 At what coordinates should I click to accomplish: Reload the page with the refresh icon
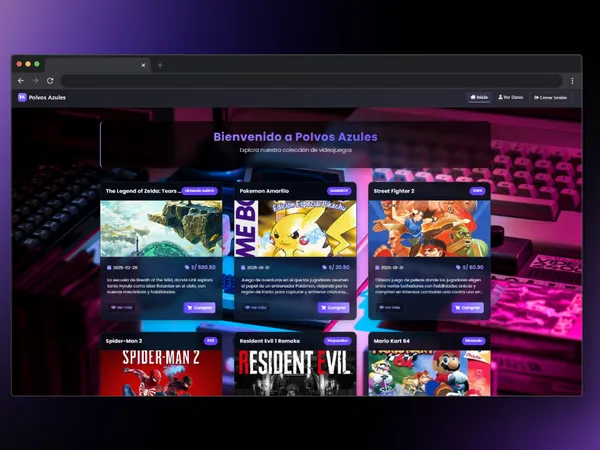click(50, 81)
